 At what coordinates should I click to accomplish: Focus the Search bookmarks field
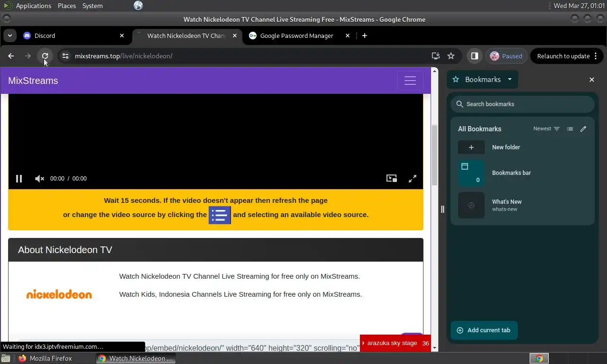point(523,104)
